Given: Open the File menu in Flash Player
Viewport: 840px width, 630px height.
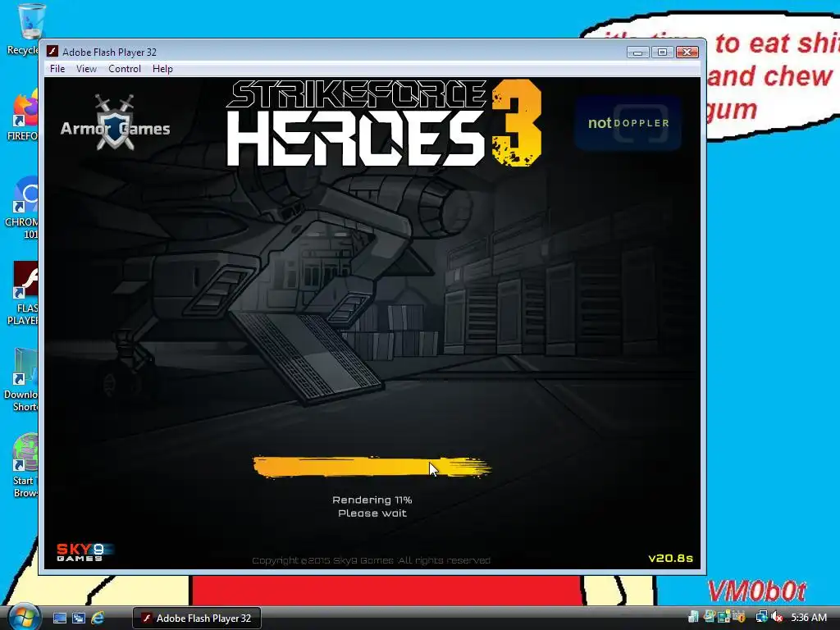Looking at the screenshot, I should 57,69.
